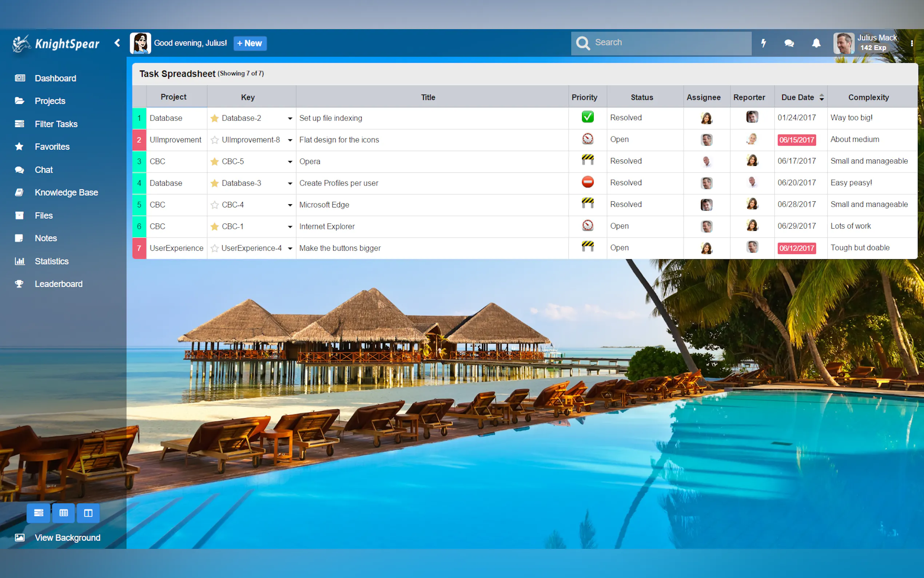Open the chat bubbles icon in header
The image size is (924, 578).
click(x=789, y=43)
